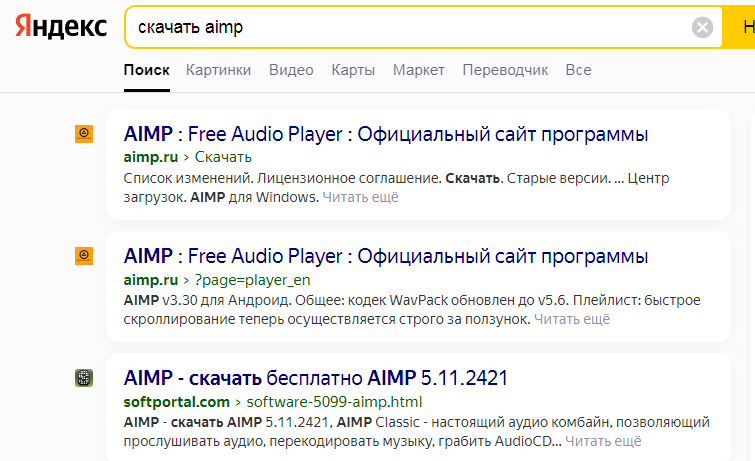Open aimp.ru domain link in second result
Viewport: 755px width, 461px height.
151,279
